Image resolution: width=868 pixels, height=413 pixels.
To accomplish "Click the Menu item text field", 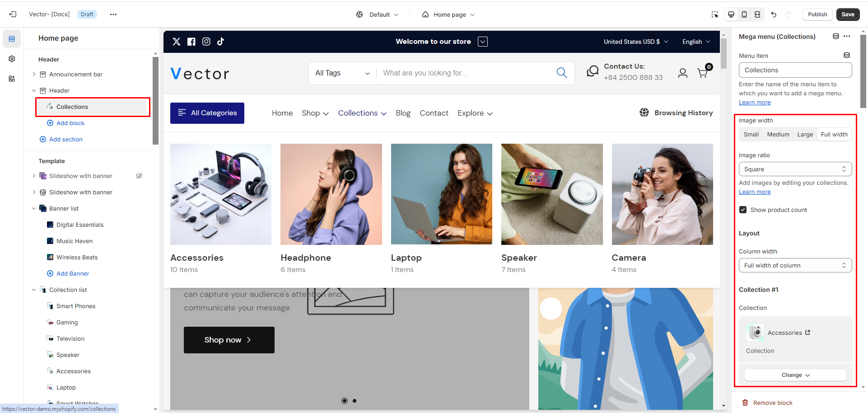I will coord(795,70).
